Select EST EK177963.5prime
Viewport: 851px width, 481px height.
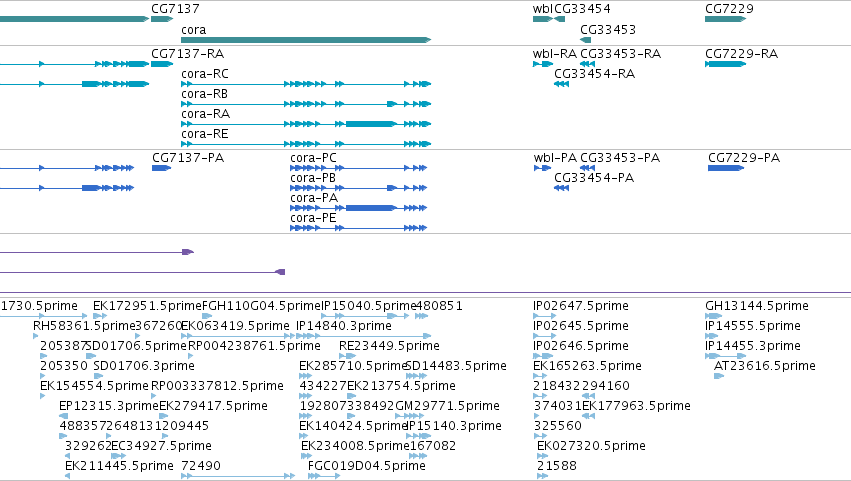[x=636, y=407]
